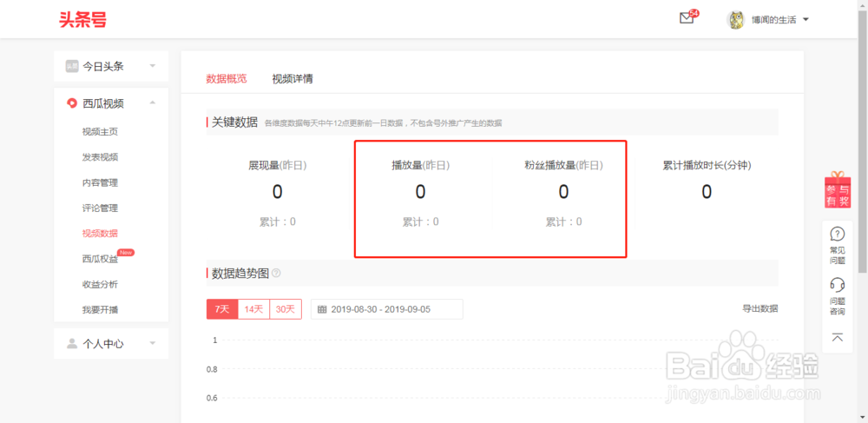Click the 个人中心 sidebar label

(x=103, y=344)
